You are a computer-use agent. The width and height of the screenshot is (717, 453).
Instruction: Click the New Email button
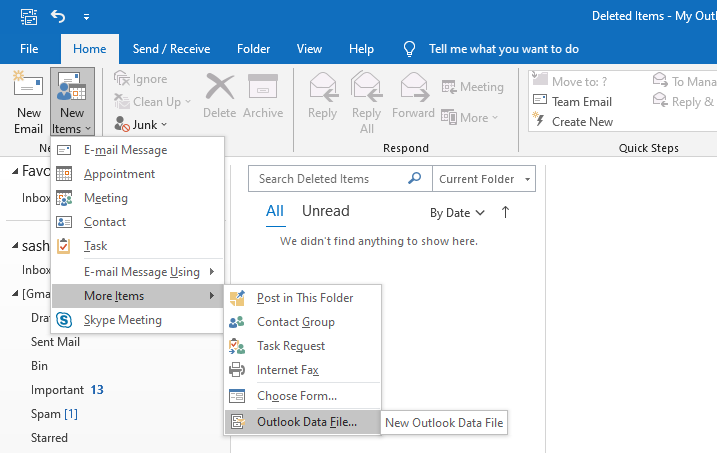point(28,102)
